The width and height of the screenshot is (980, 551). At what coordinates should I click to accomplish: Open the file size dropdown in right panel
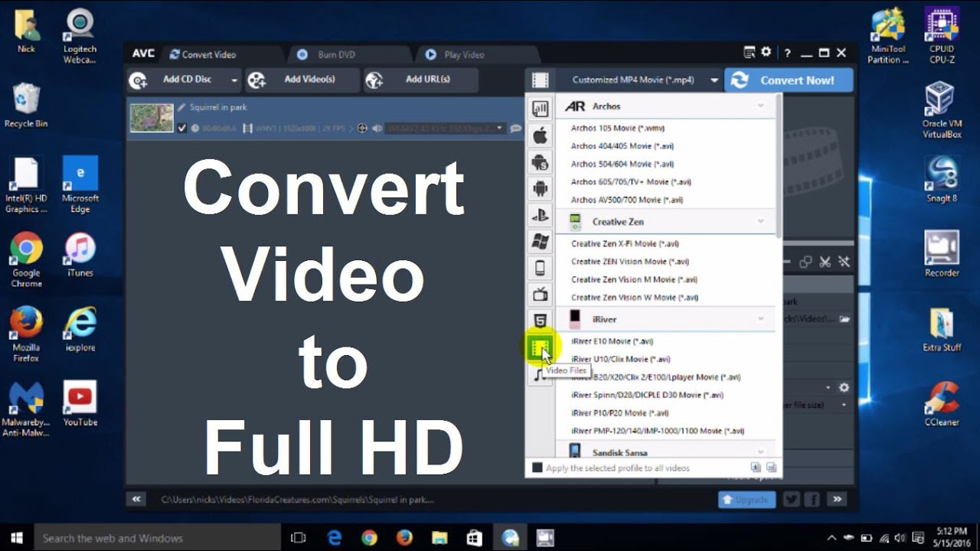click(844, 405)
